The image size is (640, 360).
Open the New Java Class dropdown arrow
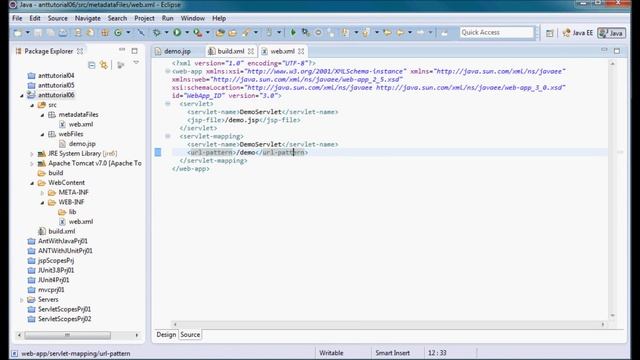coord(128,33)
